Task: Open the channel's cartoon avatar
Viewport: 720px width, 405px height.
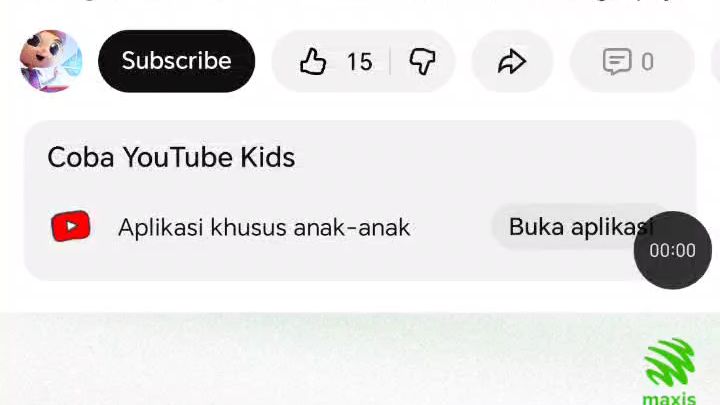Action: (x=51, y=61)
